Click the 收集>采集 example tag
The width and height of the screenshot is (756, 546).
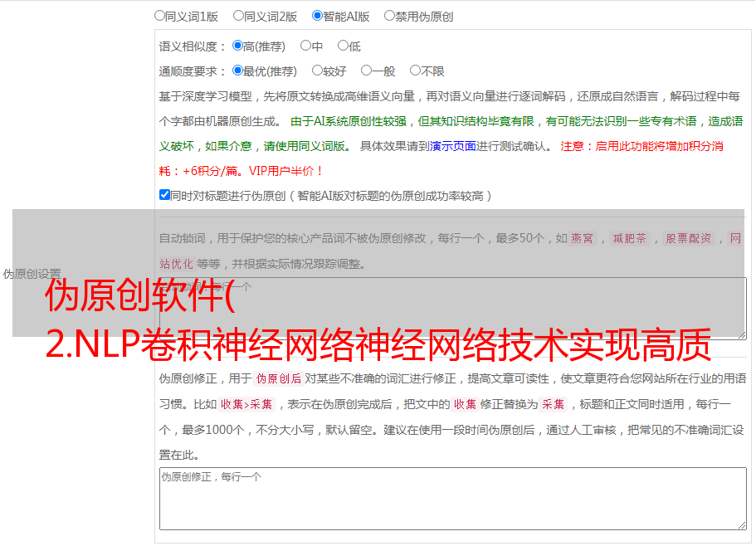246,404
